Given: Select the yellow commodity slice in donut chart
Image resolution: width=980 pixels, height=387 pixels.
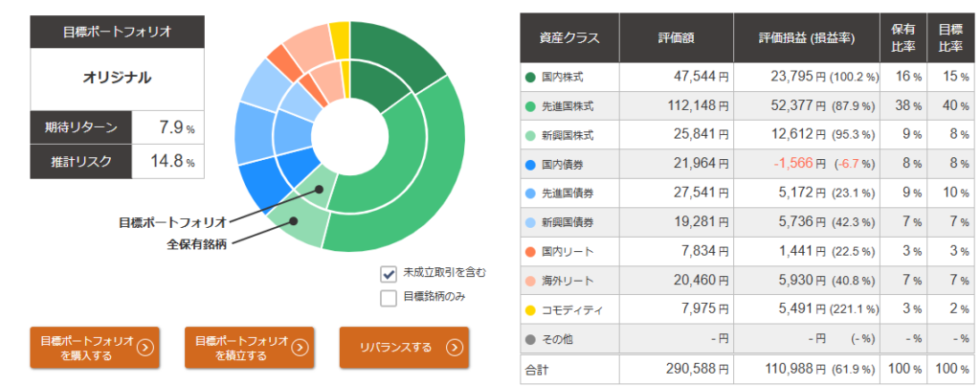Looking at the screenshot, I should (x=339, y=38).
